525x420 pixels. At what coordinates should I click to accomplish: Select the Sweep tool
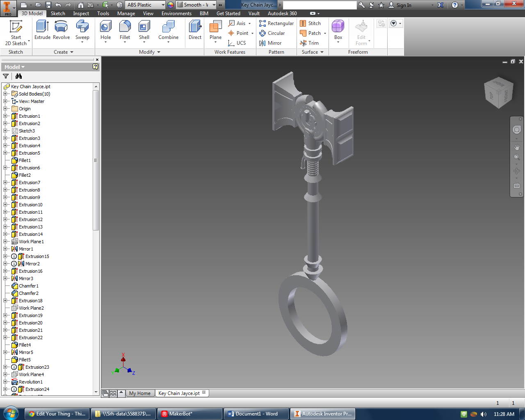82,32
